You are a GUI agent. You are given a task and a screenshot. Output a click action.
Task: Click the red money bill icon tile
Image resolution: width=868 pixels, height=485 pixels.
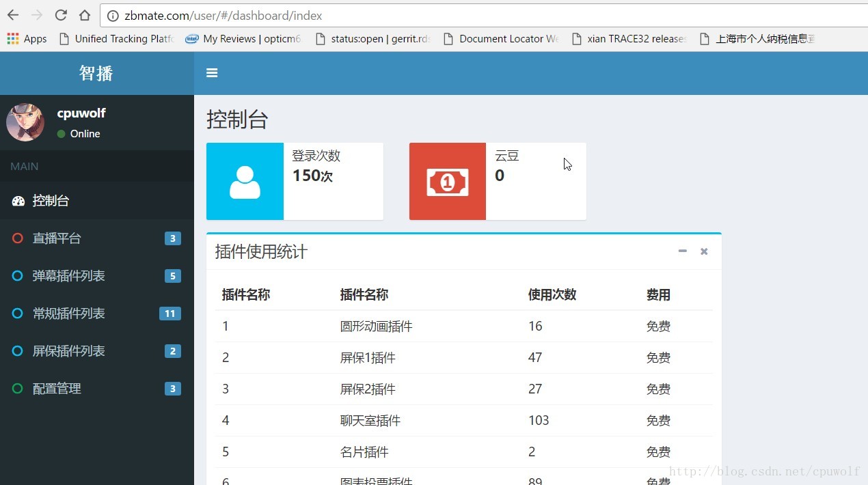pyautogui.click(x=448, y=181)
